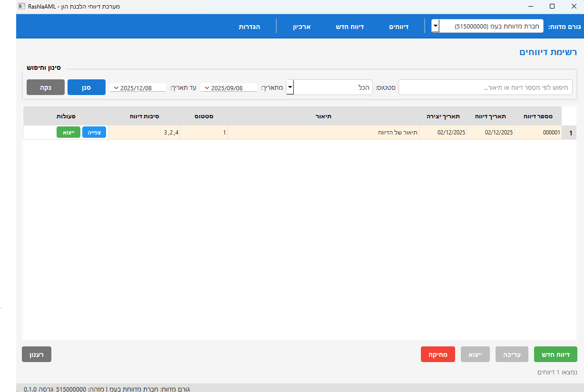Image resolution: width=584 pixels, height=392 pixels.
Task: Open the reporting entity dropdown
Action: (435, 26)
